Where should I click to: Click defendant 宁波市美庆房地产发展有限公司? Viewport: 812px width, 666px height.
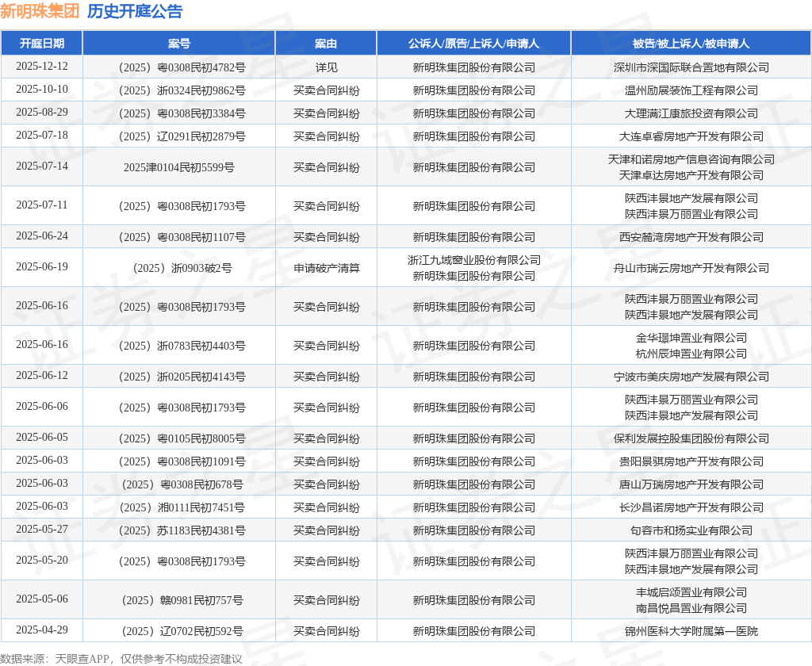pyautogui.click(x=691, y=377)
